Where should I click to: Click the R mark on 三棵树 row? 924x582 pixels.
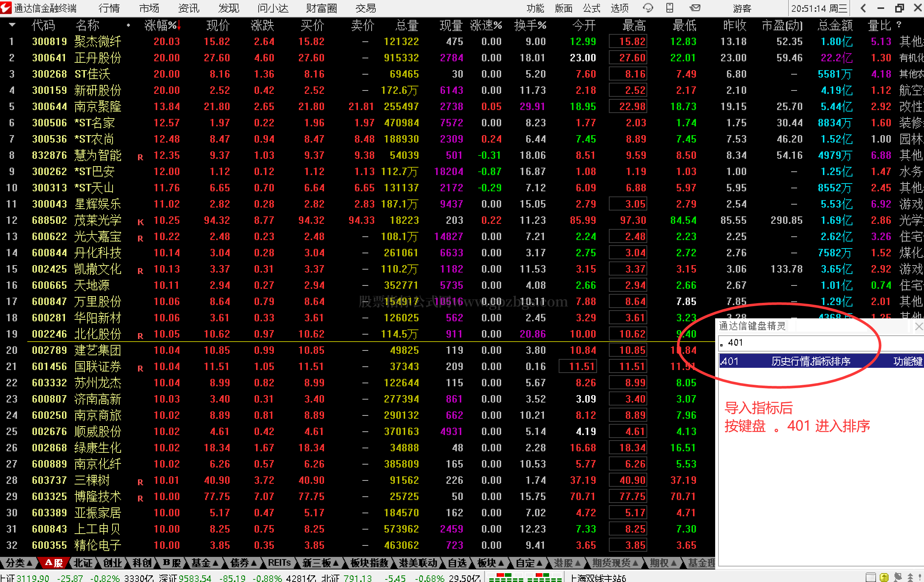coord(141,482)
